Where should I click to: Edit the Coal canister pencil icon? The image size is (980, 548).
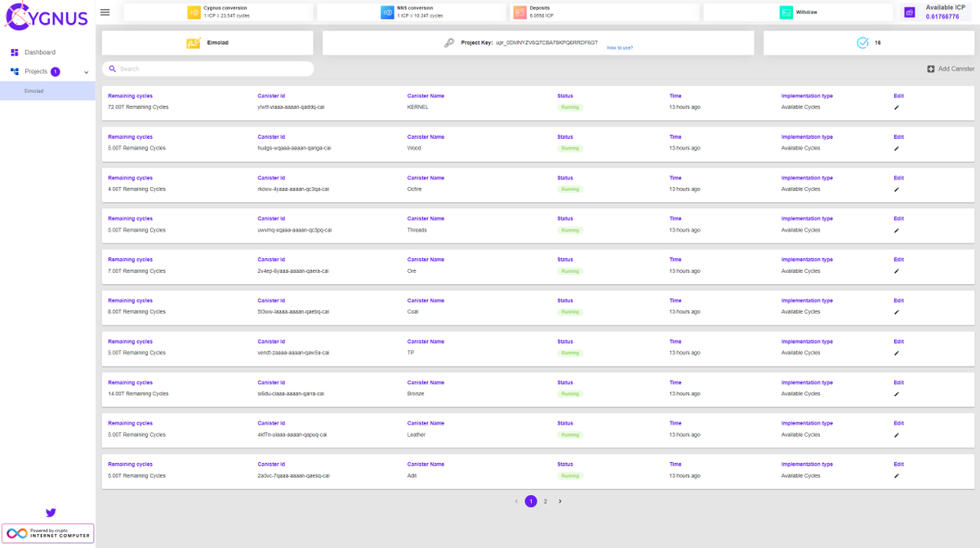(897, 312)
